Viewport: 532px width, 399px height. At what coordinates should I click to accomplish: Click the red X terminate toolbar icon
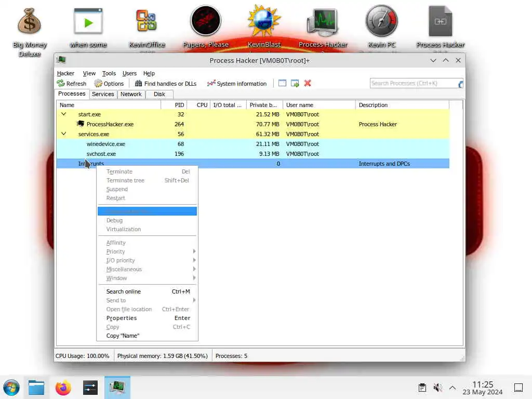(x=308, y=83)
